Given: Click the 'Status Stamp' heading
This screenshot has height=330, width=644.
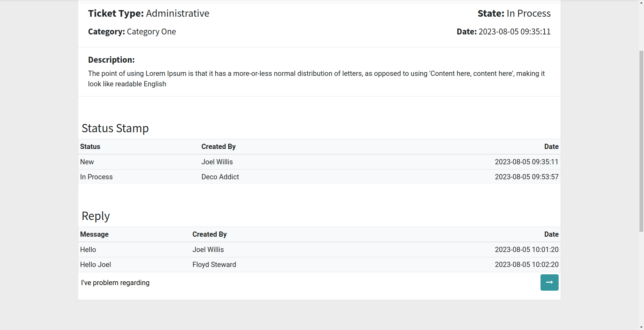Looking at the screenshot, I should pos(115,128).
